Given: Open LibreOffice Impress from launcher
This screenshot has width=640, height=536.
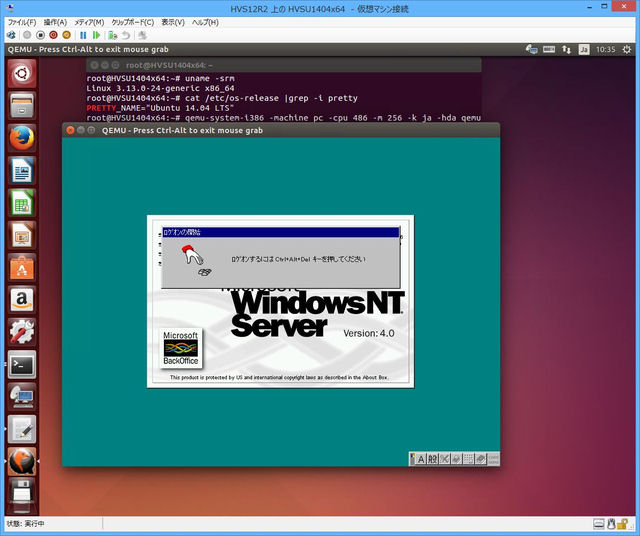Looking at the screenshot, I should point(22,235).
